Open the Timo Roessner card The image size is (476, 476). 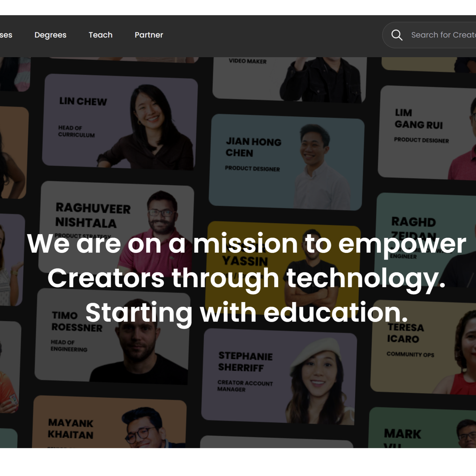(112, 336)
